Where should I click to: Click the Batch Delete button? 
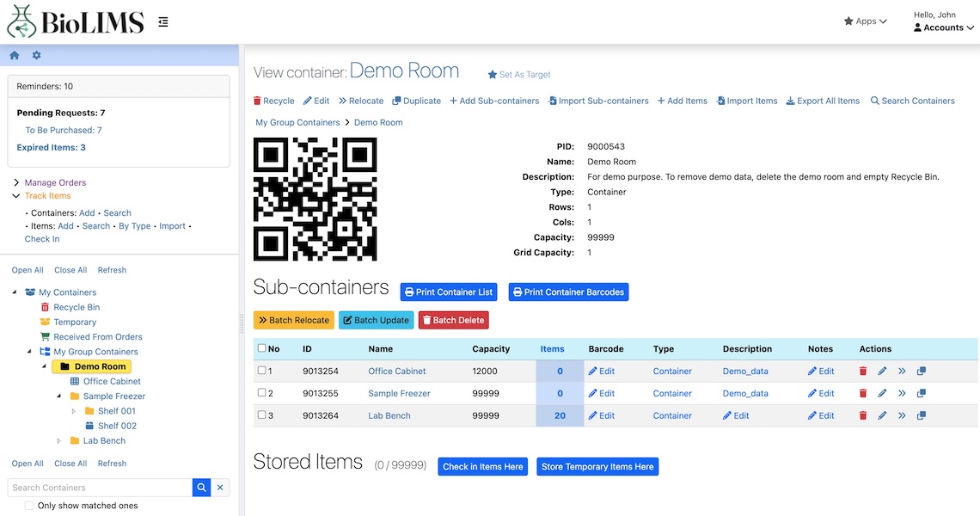tap(454, 320)
